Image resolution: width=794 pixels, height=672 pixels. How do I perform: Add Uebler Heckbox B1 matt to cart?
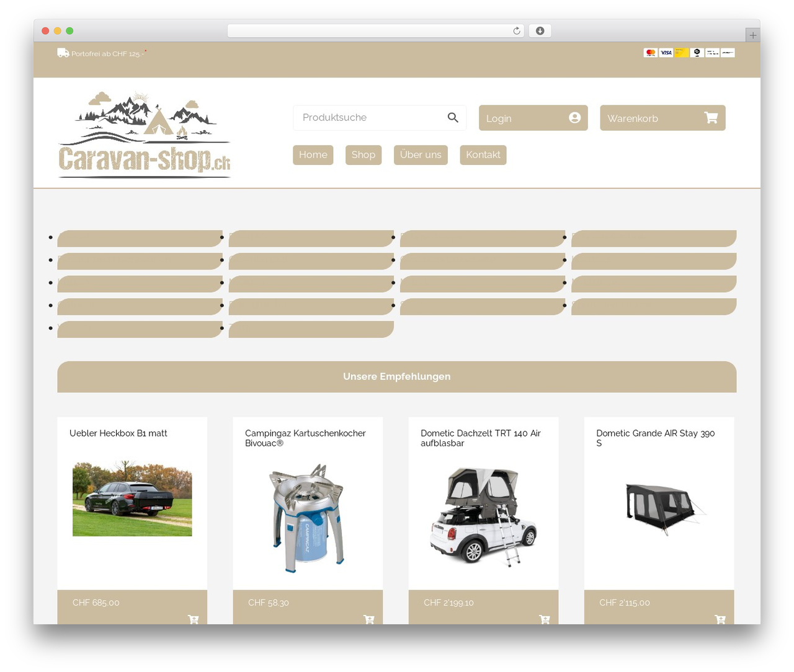(193, 619)
